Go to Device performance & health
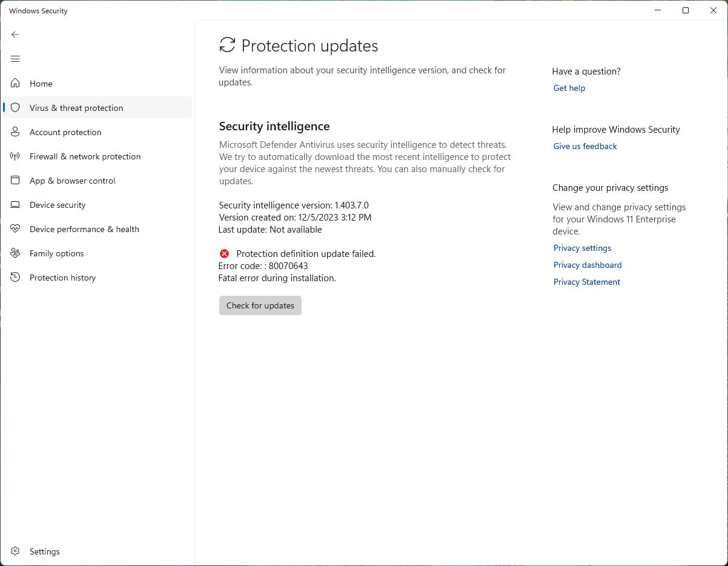Viewport: 728px width, 566px height. (x=84, y=229)
